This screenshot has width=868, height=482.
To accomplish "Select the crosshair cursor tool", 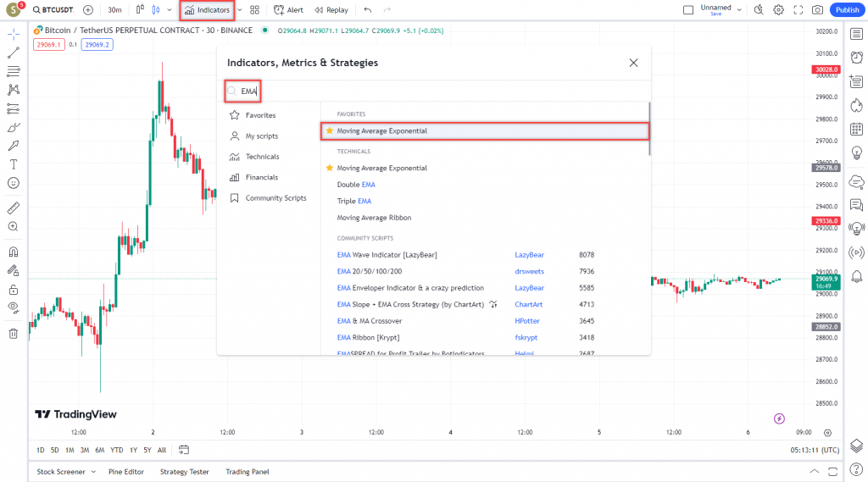I will (x=14, y=35).
